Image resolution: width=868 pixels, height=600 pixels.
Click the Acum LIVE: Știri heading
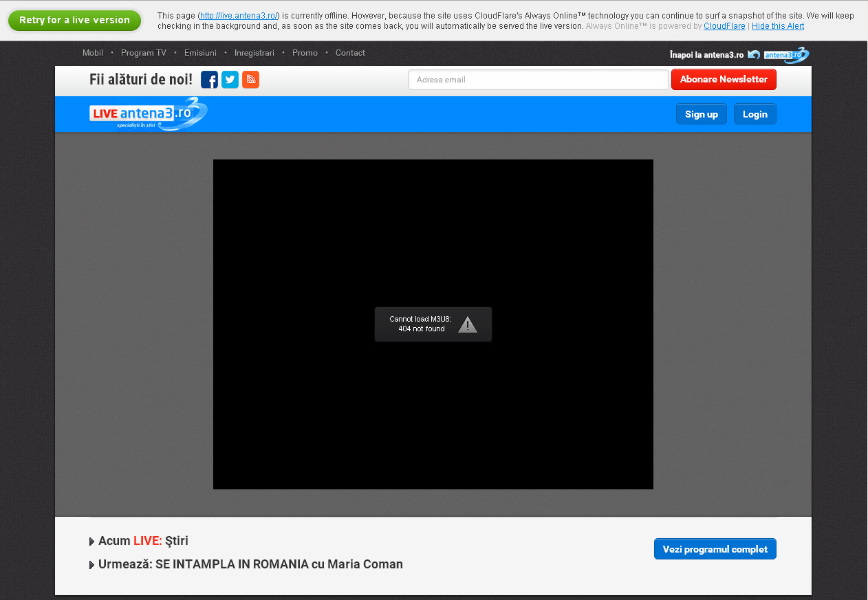pyautogui.click(x=143, y=541)
